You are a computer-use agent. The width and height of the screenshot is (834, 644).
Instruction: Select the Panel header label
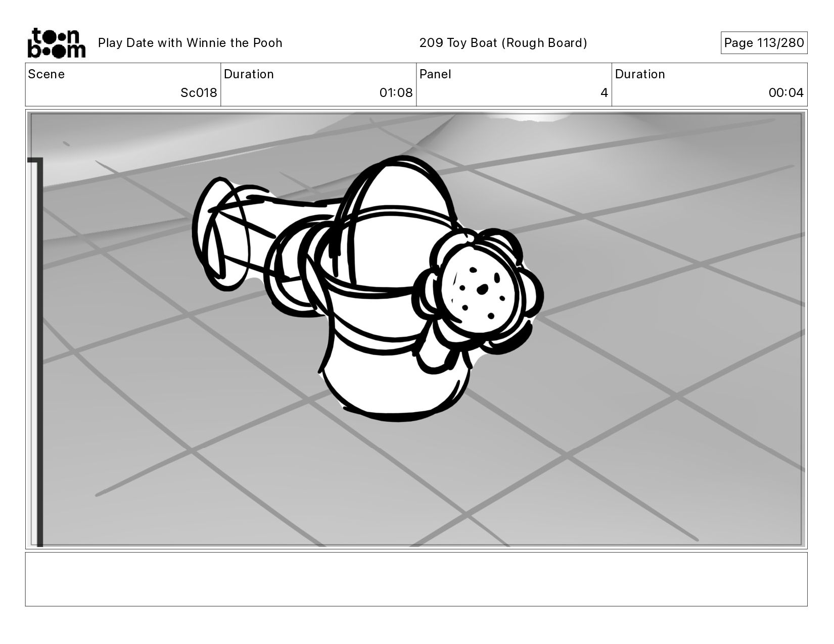coord(435,74)
